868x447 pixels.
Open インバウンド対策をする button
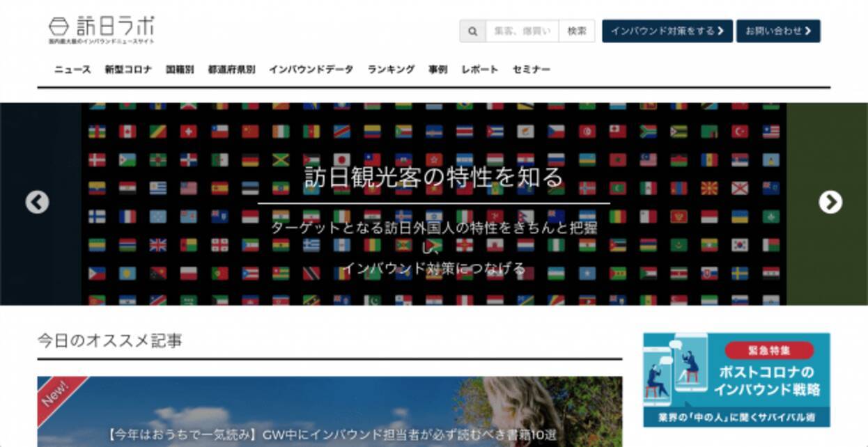tap(667, 31)
